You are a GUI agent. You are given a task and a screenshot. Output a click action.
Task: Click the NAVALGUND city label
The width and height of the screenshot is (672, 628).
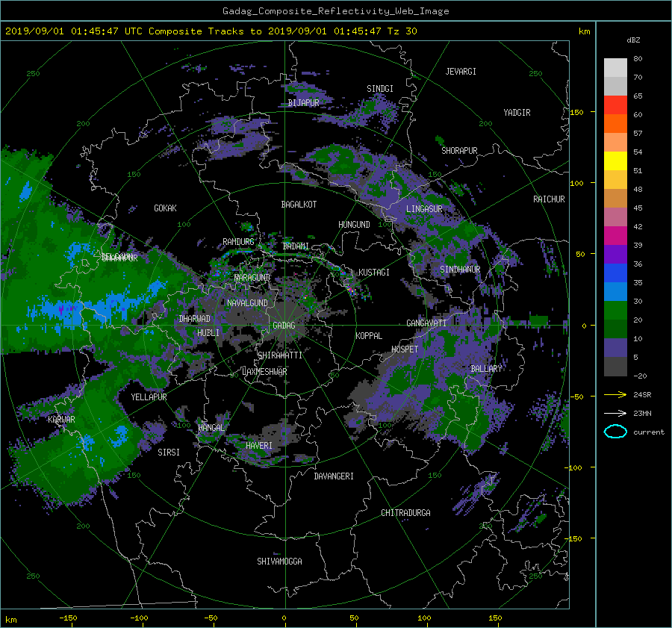coord(247,303)
